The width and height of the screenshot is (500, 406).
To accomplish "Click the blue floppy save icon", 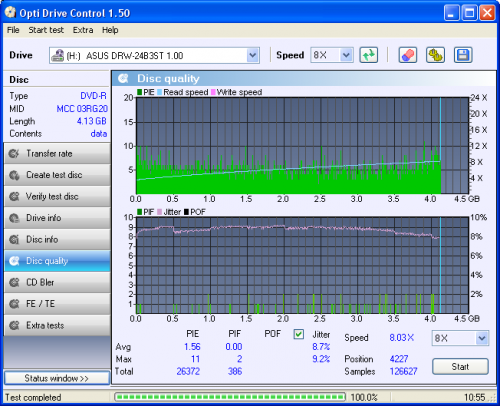I will (x=463, y=55).
